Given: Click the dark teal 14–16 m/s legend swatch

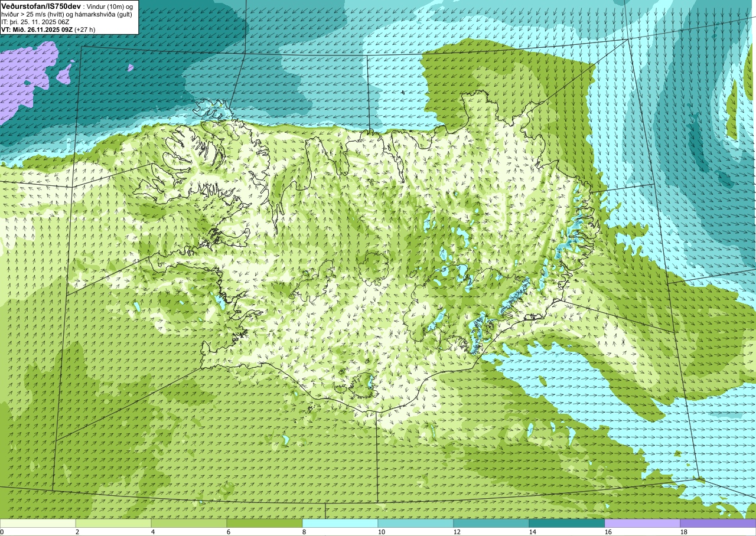Looking at the screenshot, I should (567, 523).
